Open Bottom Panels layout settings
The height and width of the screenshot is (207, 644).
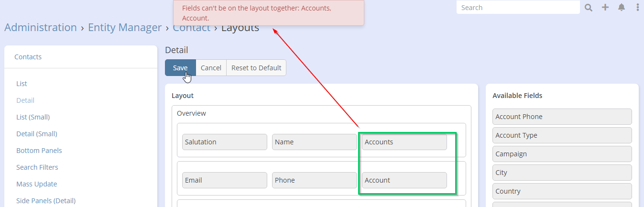39,151
